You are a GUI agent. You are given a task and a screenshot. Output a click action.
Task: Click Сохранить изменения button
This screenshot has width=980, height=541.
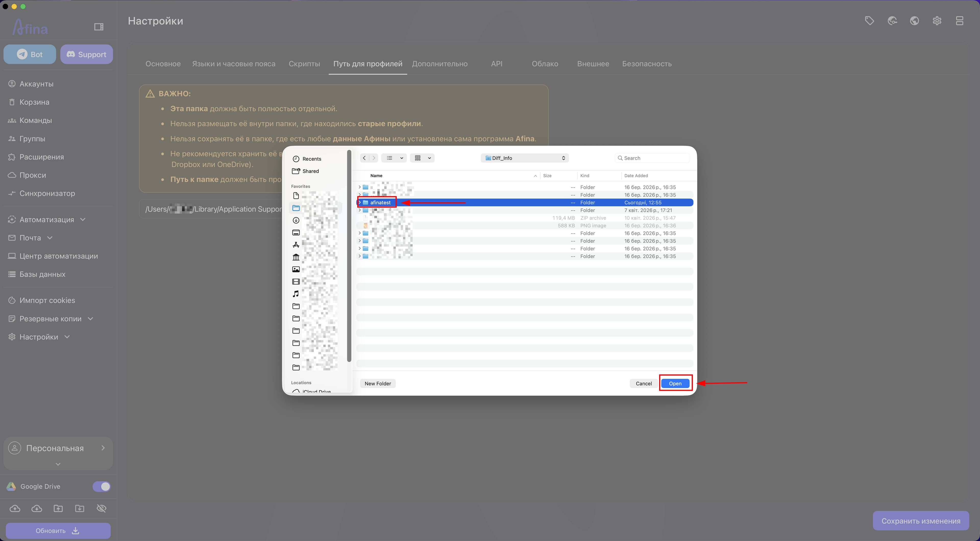click(921, 521)
